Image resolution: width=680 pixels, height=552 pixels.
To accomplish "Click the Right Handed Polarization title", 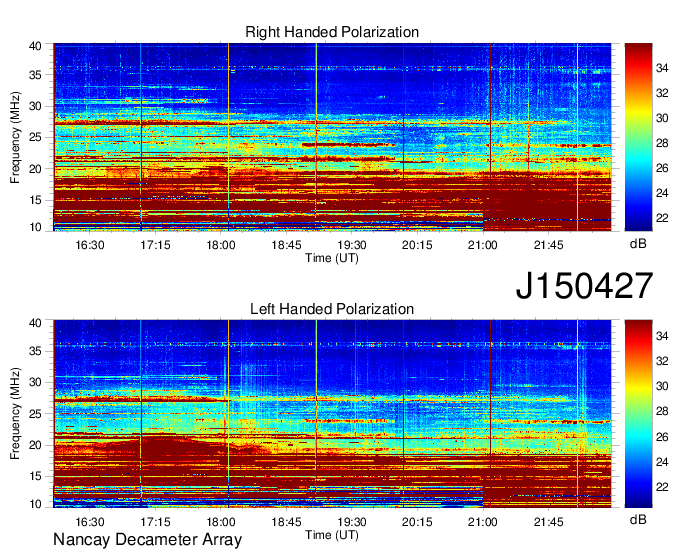I will click(332, 33).
